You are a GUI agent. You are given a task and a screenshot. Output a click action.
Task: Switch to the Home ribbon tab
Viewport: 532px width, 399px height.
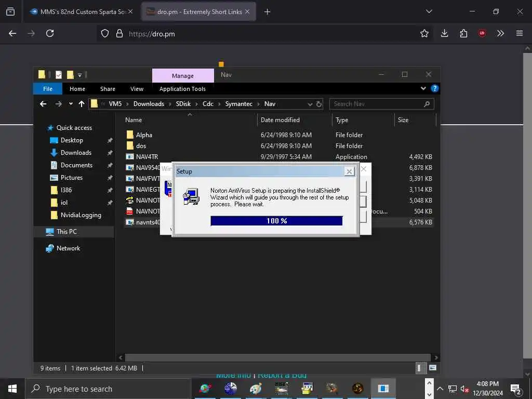pos(77,88)
